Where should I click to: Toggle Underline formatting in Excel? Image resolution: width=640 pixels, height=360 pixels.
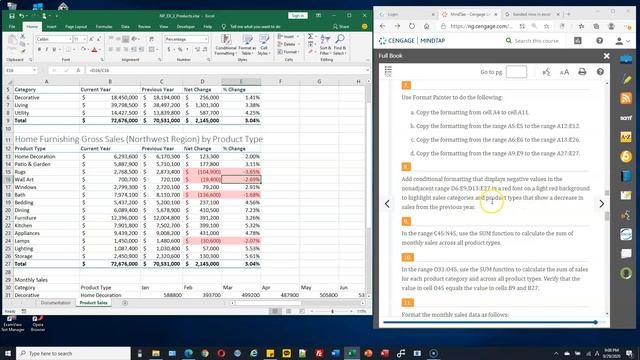(x=54, y=49)
